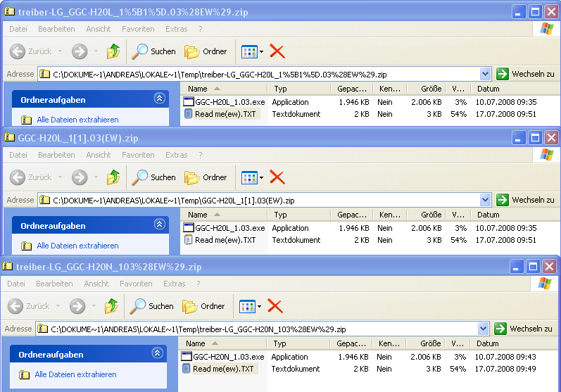Click views icon in treiber-LG_GGC-H20L window toolbar
This screenshot has width=561, height=392.
pos(249,52)
